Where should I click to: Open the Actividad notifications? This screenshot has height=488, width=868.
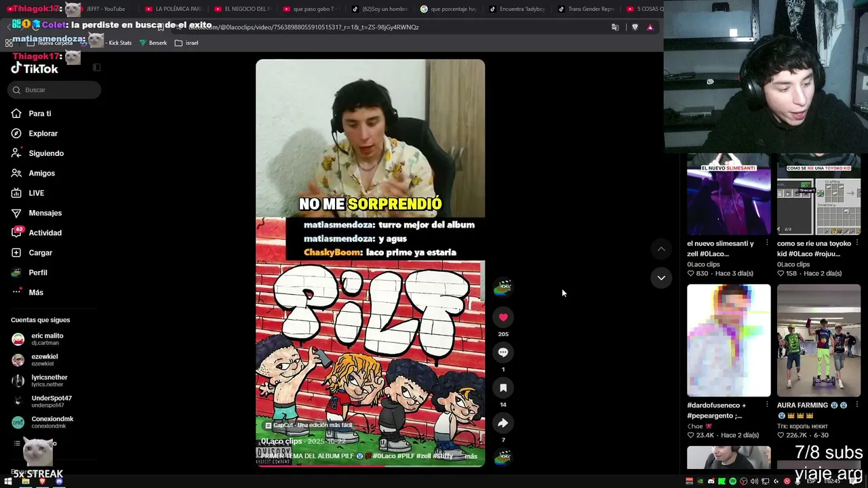click(45, 233)
